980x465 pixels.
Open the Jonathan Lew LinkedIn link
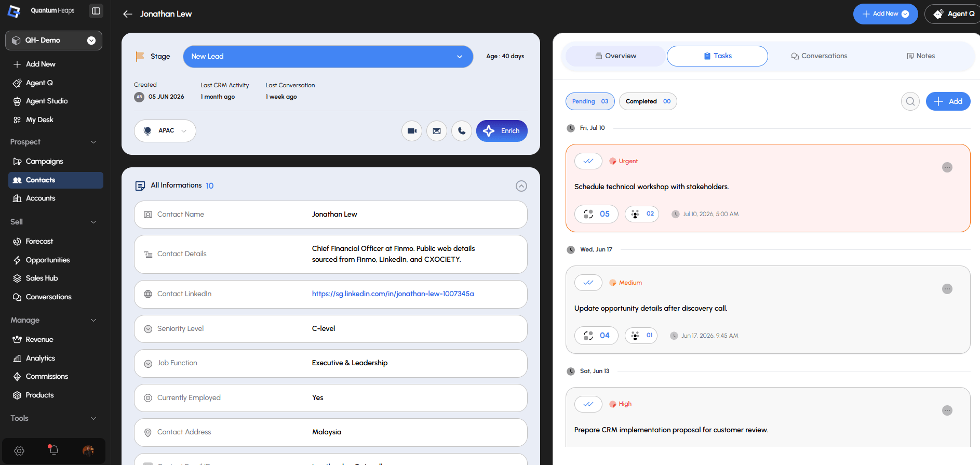(x=393, y=294)
